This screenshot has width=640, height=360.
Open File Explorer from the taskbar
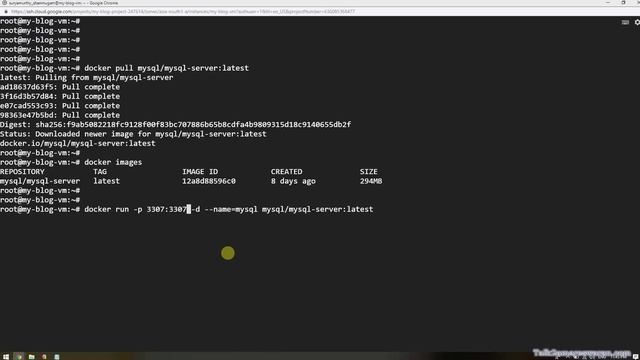[x=31, y=356]
